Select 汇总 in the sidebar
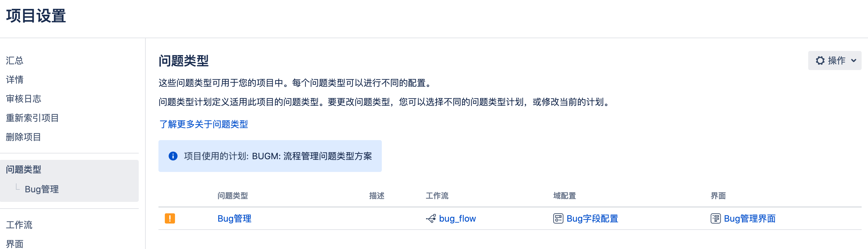 point(15,60)
